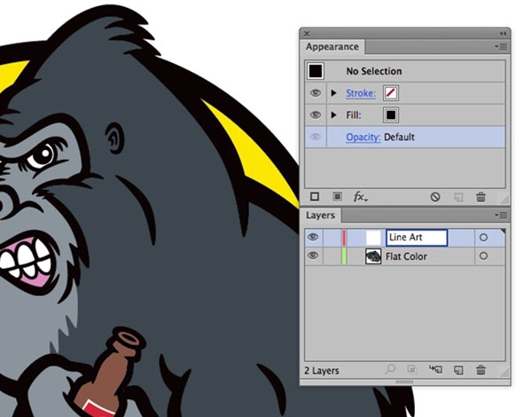Delete selected item in Appearance panel
The height and width of the screenshot is (417, 532).
[481, 197]
